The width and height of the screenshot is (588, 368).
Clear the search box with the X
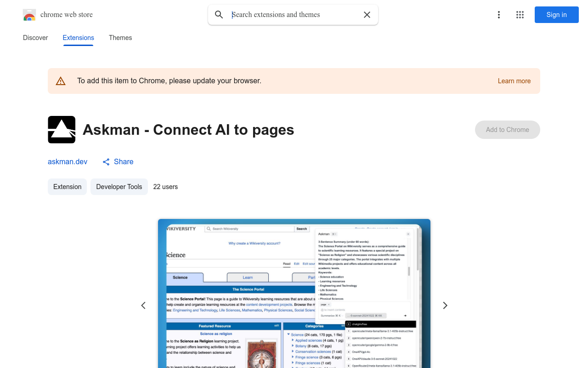tap(367, 15)
